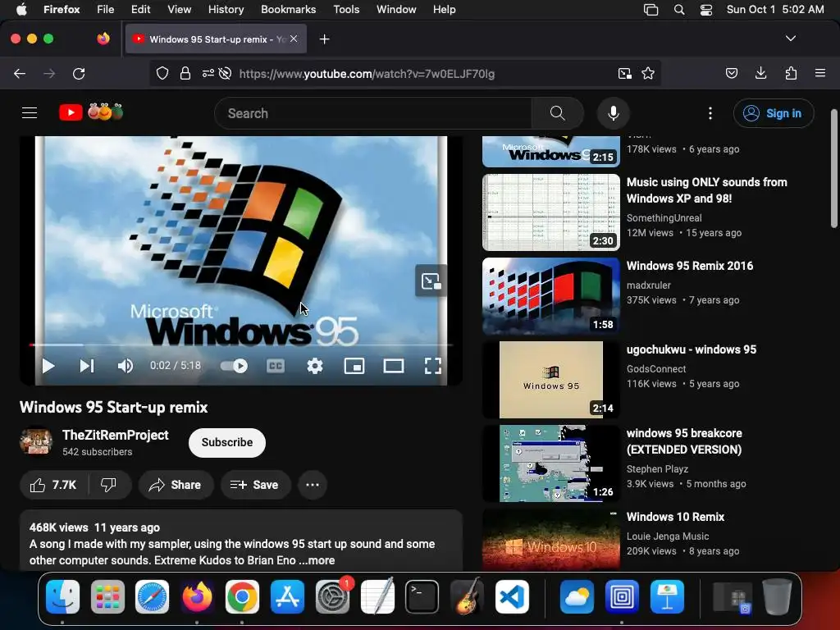Open macOS Control Center
This screenshot has width=840, height=630.
point(706,10)
